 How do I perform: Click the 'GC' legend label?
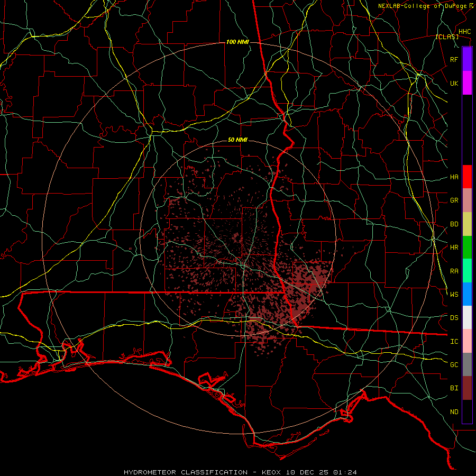point(454,365)
